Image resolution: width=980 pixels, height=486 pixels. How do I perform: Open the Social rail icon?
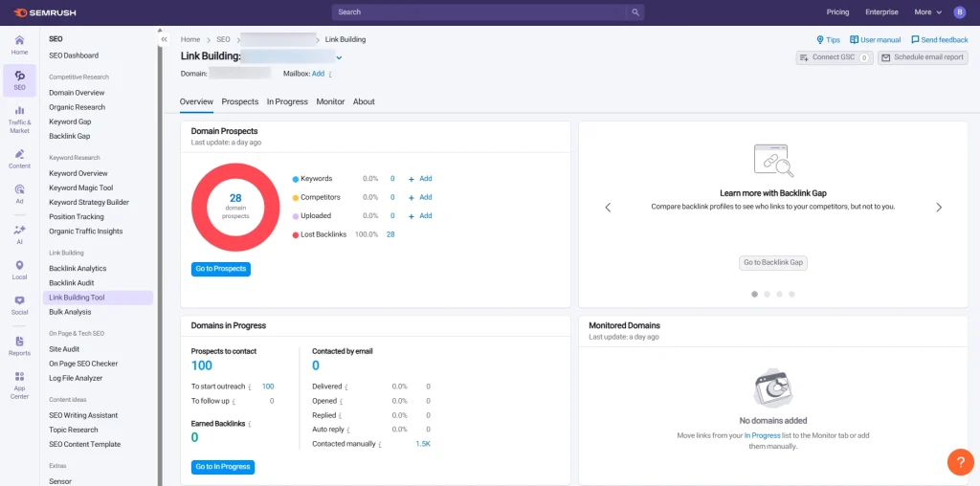click(x=19, y=305)
